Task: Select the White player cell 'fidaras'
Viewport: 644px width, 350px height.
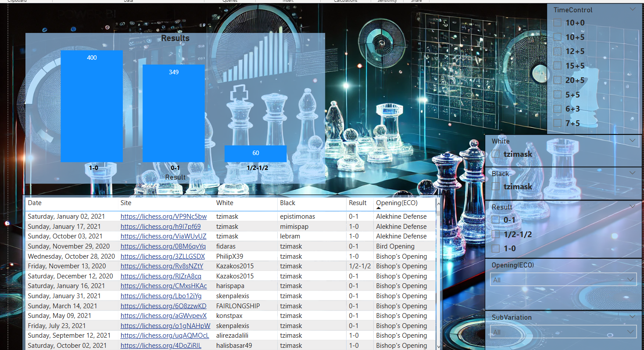Action: (226, 246)
